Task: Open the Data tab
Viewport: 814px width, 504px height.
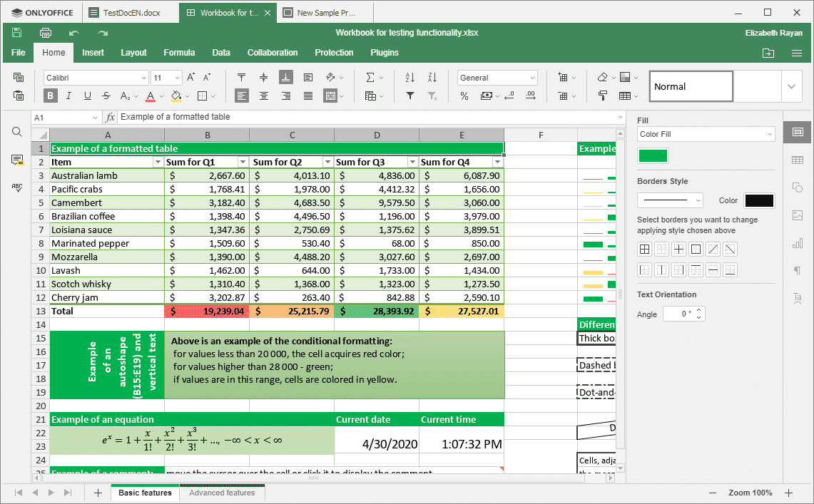Action: [221, 52]
